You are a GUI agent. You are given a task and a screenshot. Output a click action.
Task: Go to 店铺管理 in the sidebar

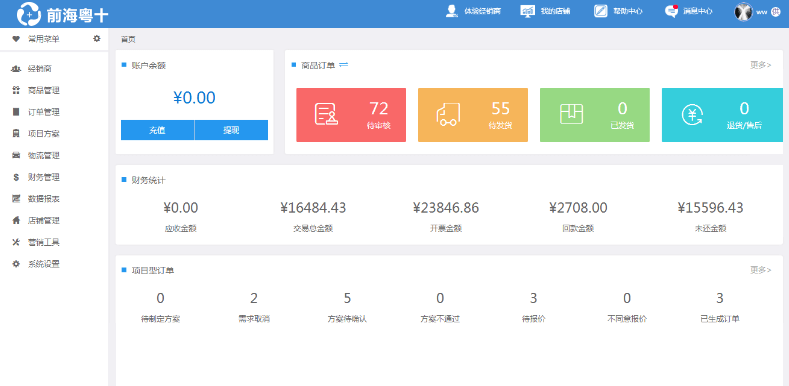(x=43, y=220)
